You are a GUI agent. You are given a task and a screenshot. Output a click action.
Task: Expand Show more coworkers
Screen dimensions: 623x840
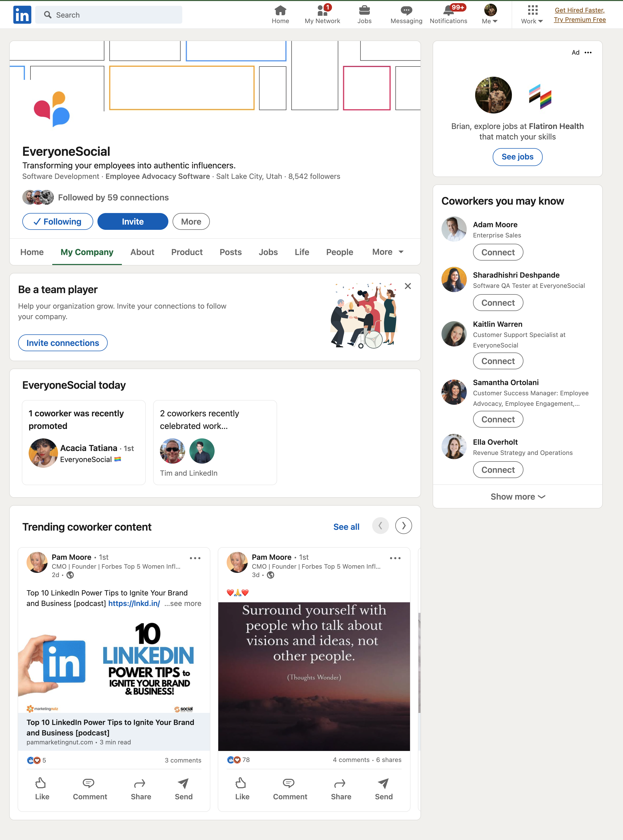tap(517, 496)
